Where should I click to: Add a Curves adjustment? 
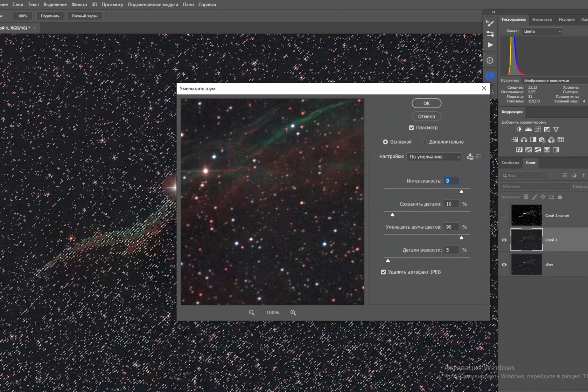click(x=538, y=129)
